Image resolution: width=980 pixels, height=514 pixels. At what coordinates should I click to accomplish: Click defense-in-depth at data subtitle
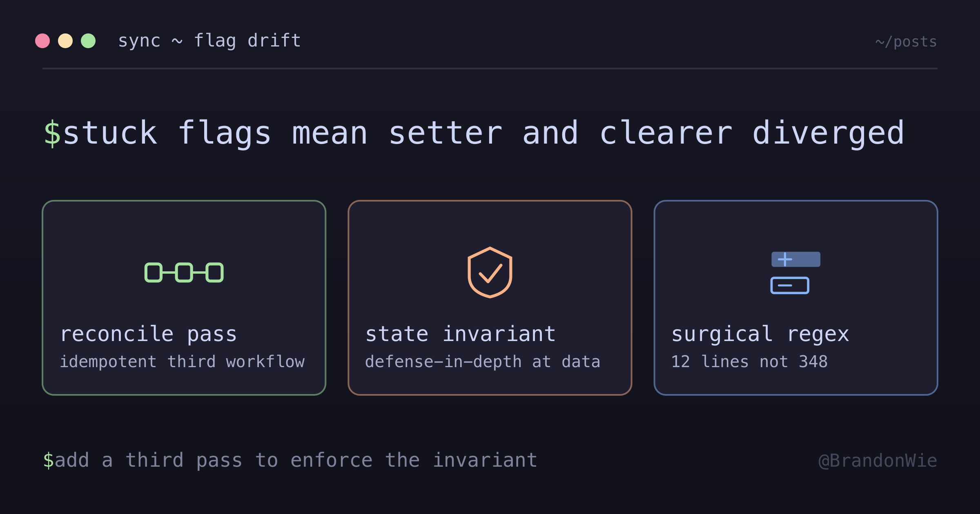(483, 362)
